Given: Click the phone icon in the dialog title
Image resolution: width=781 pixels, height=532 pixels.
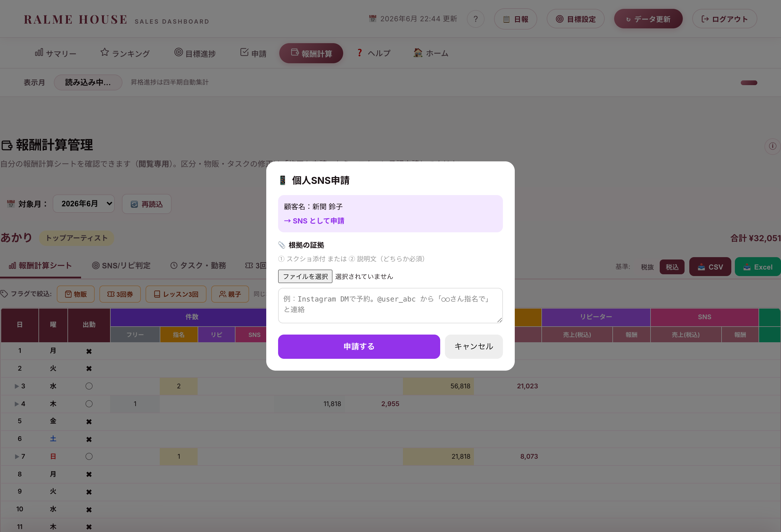Looking at the screenshot, I should [x=283, y=180].
